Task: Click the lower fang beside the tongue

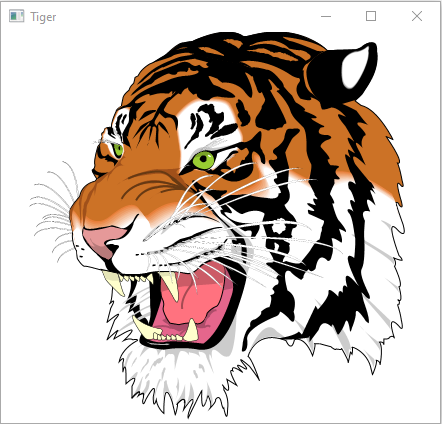Action: click(x=191, y=331)
